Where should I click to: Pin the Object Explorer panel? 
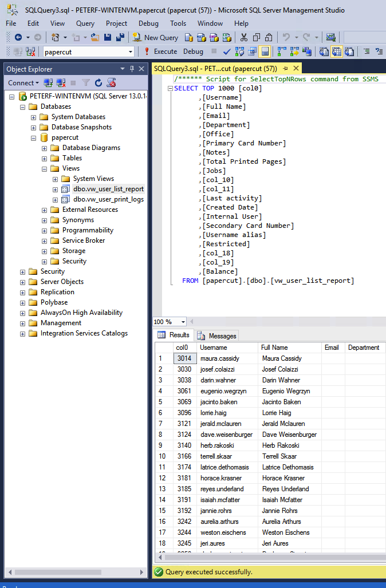[x=132, y=69]
